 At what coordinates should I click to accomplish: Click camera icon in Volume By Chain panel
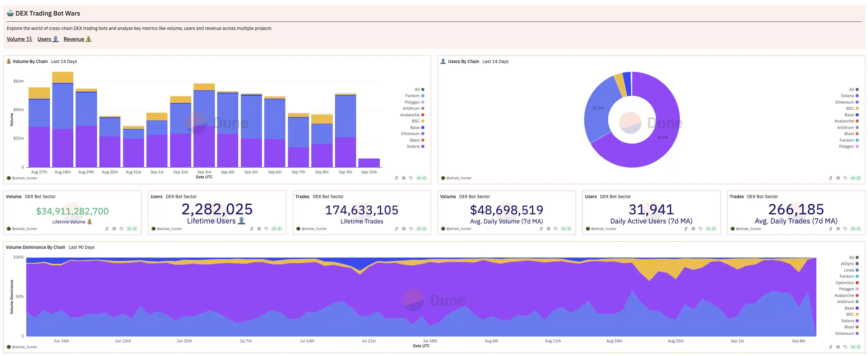coord(404,178)
